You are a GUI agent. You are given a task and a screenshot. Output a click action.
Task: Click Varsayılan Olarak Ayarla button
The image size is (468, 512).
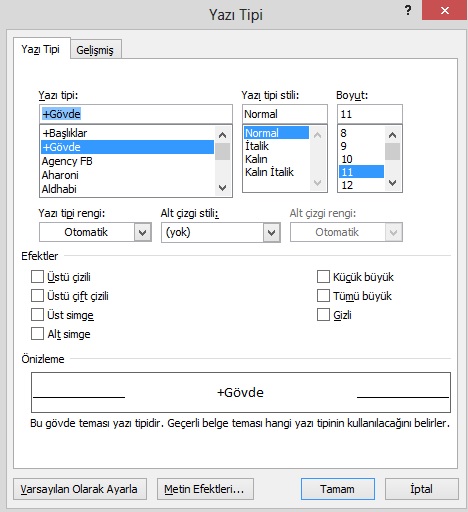[80, 489]
